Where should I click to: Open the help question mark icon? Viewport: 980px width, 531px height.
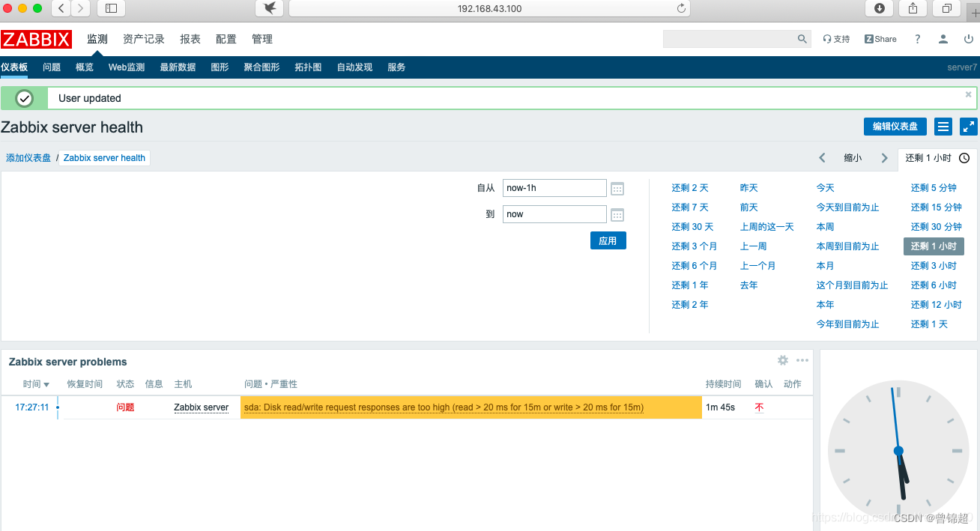[x=917, y=39]
